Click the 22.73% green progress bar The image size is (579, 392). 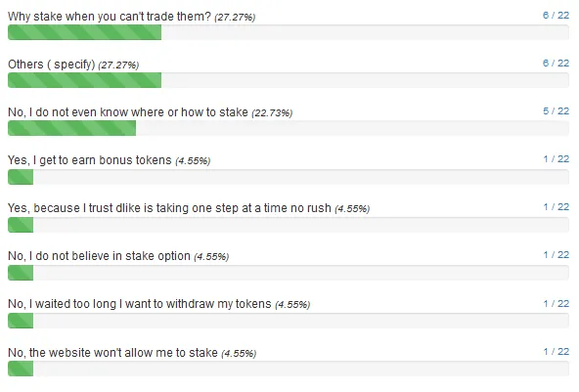tap(71, 128)
